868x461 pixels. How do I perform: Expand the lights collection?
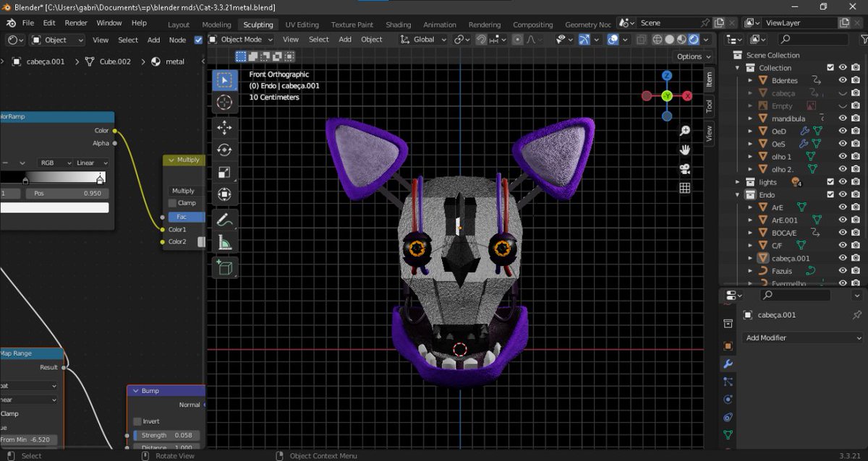[x=738, y=182]
